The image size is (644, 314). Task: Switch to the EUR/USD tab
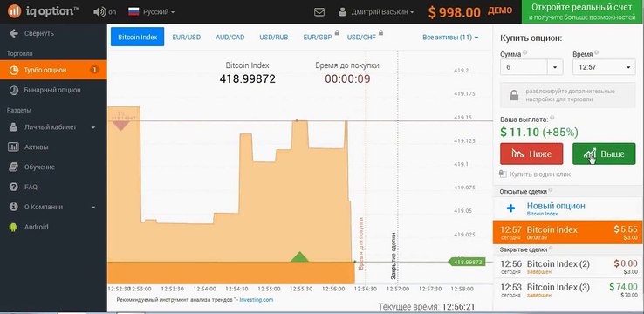point(187,38)
